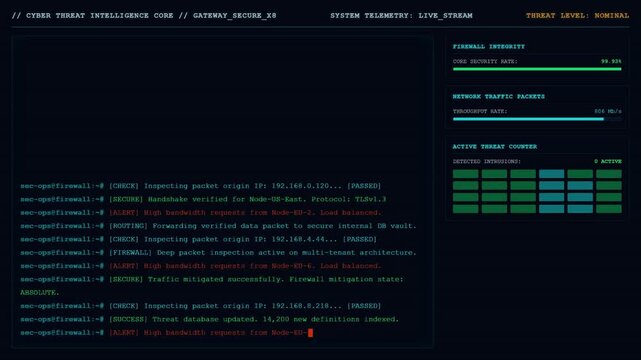This screenshot has height=360, width=641.
Task: Click the unfinished alert line ending 'Node-EU-'
Action: [166, 333]
